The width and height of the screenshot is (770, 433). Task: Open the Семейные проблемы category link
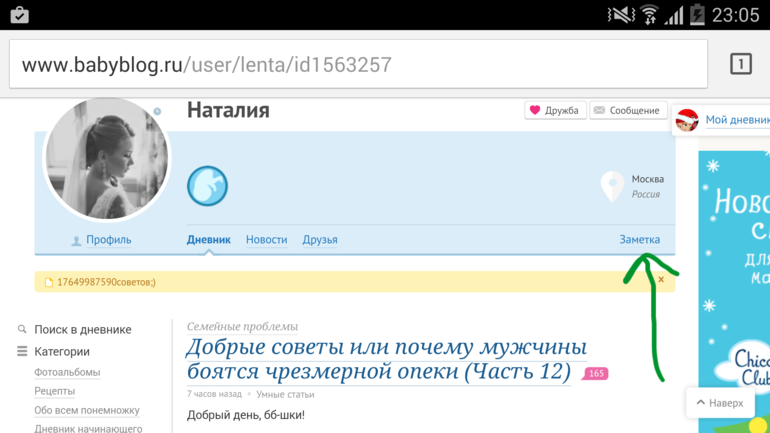(x=242, y=326)
